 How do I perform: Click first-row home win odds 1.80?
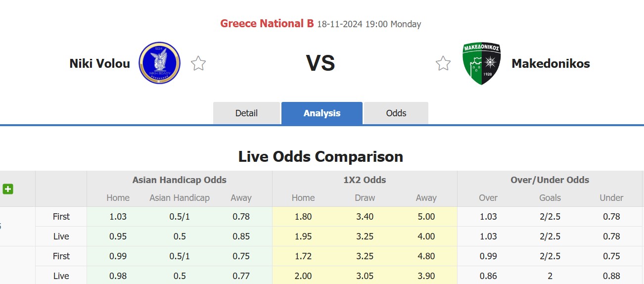(303, 217)
